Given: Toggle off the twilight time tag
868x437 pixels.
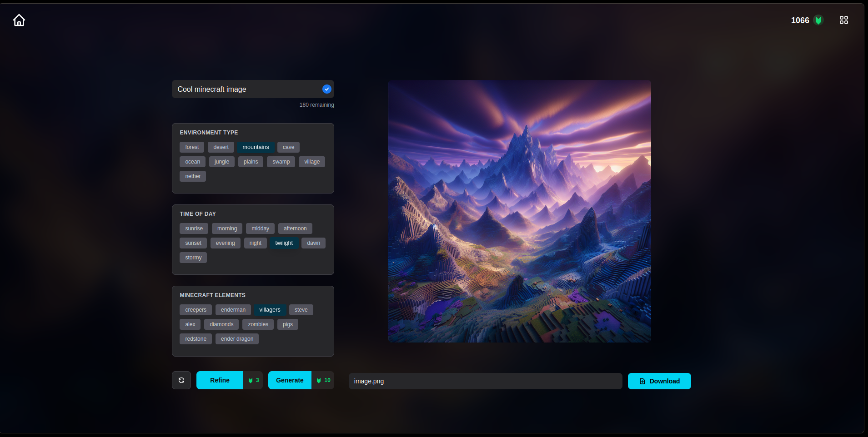Looking at the screenshot, I should [284, 243].
